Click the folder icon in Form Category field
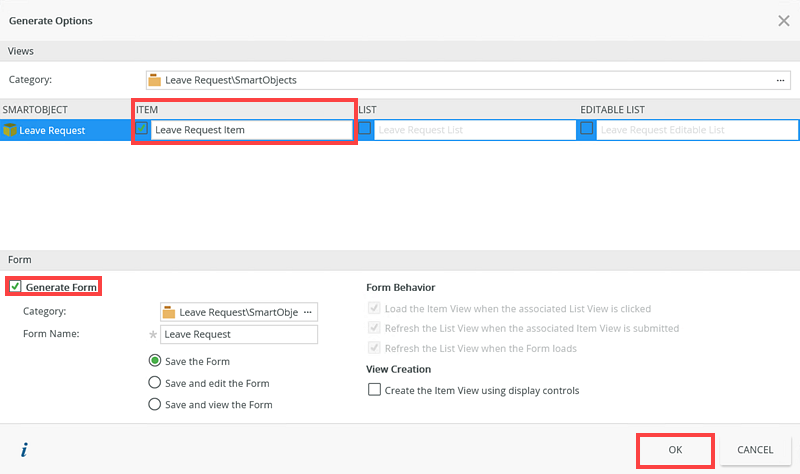 coord(169,312)
